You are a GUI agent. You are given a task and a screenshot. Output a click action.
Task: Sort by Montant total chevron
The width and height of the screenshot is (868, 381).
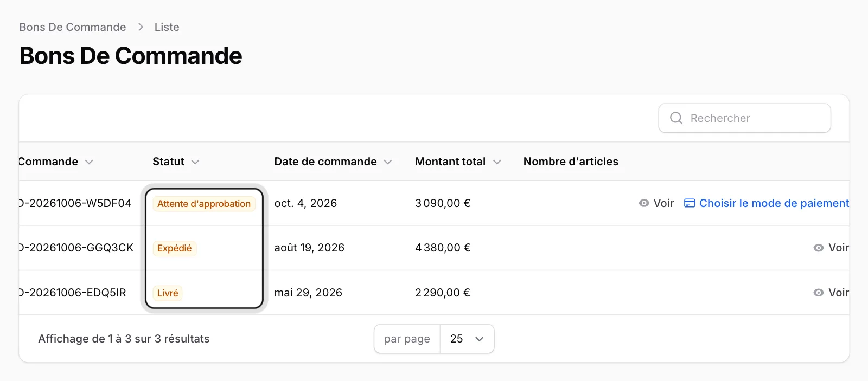497,162
